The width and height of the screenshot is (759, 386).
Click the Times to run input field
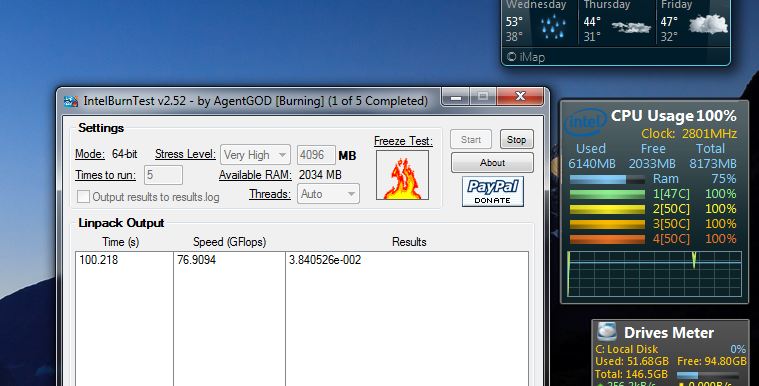164,175
